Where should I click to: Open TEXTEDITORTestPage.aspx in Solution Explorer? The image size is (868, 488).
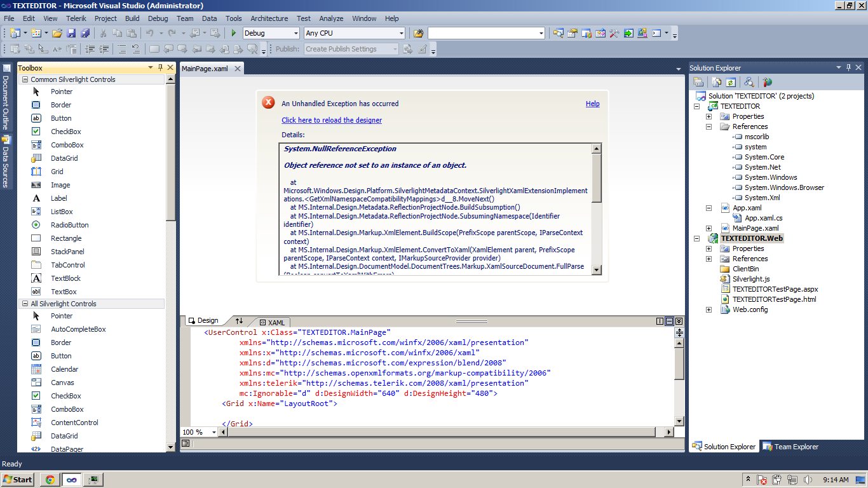tap(775, 289)
